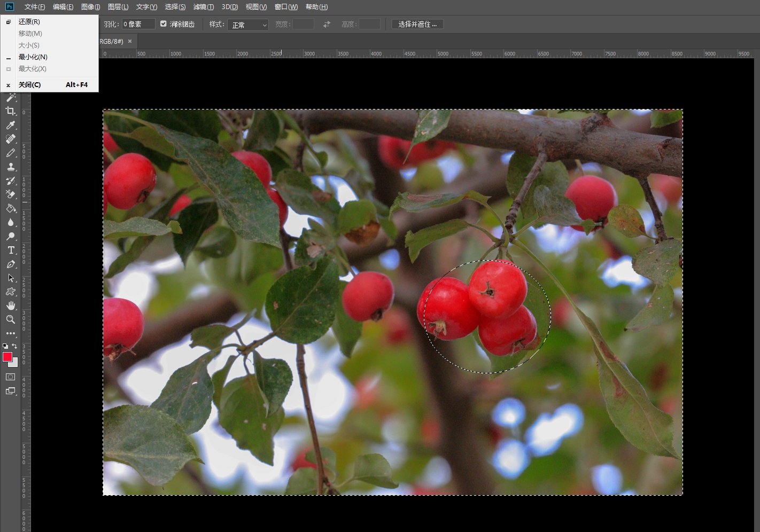Open the screen mode switcher

click(10, 391)
